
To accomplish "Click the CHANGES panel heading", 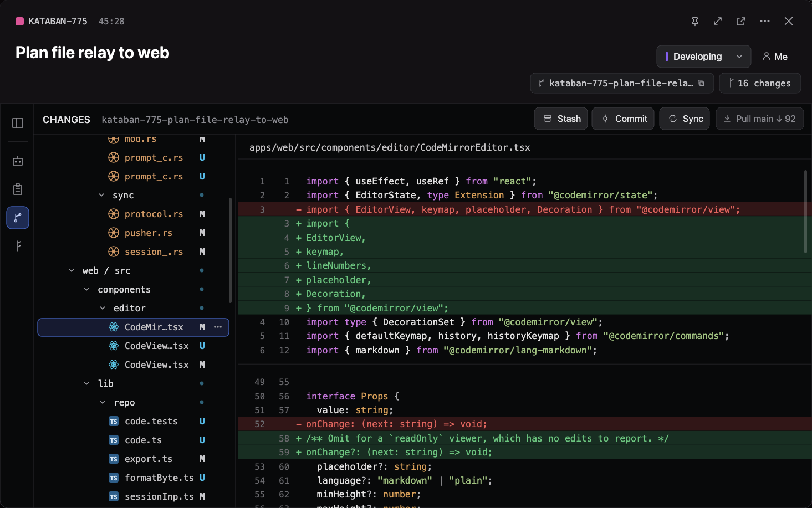I will (67, 120).
